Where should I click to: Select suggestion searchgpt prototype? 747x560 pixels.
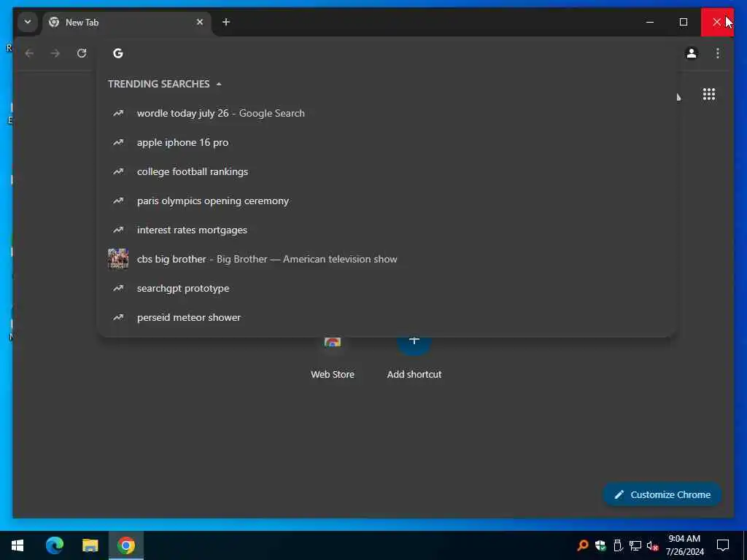pyautogui.click(x=387, y=288)
